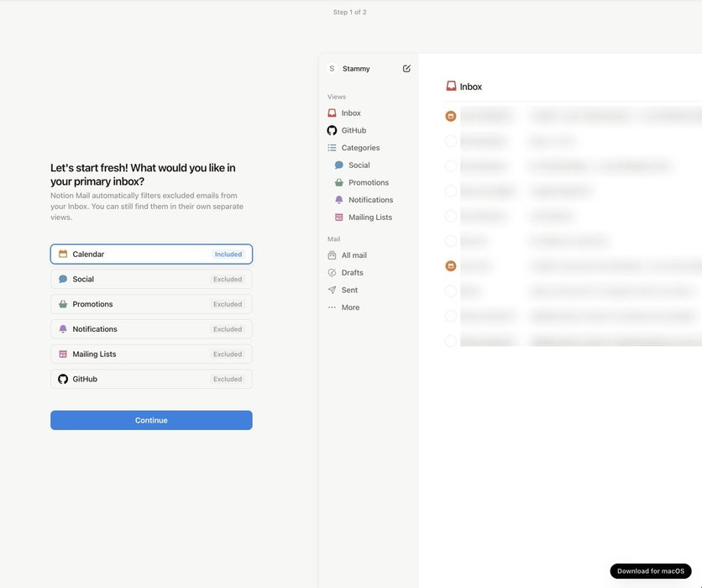Open Drafts folder in sidebar
The height and width of the screenshot is (588, 702).
(353, 273)
